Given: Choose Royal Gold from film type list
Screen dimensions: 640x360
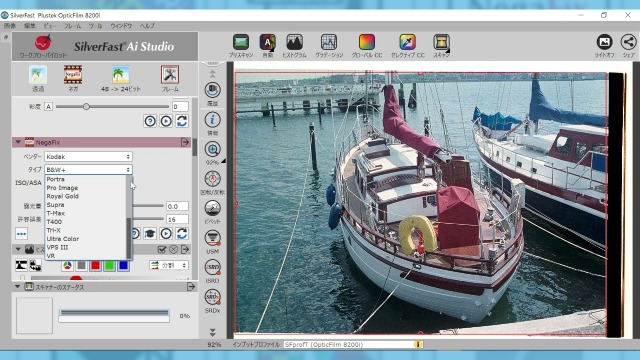Looking at the screenshot, I should point(62,196).
